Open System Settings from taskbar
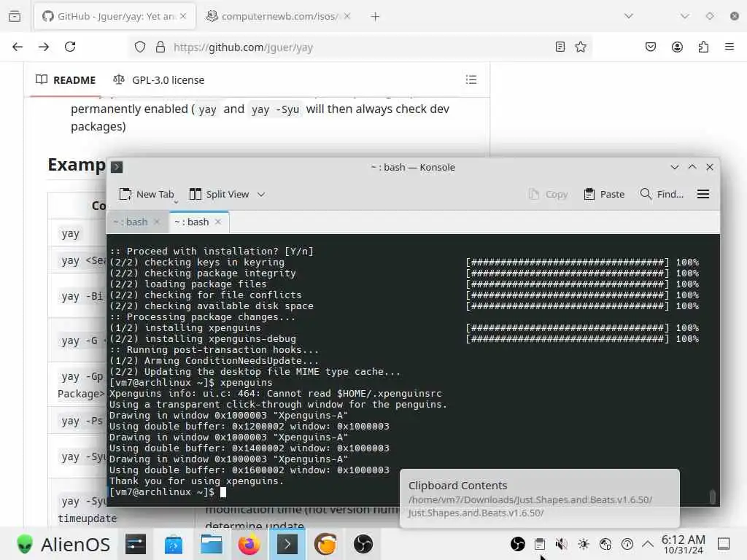The height and width of the screenshot is (560, 747). click(135, 544)
